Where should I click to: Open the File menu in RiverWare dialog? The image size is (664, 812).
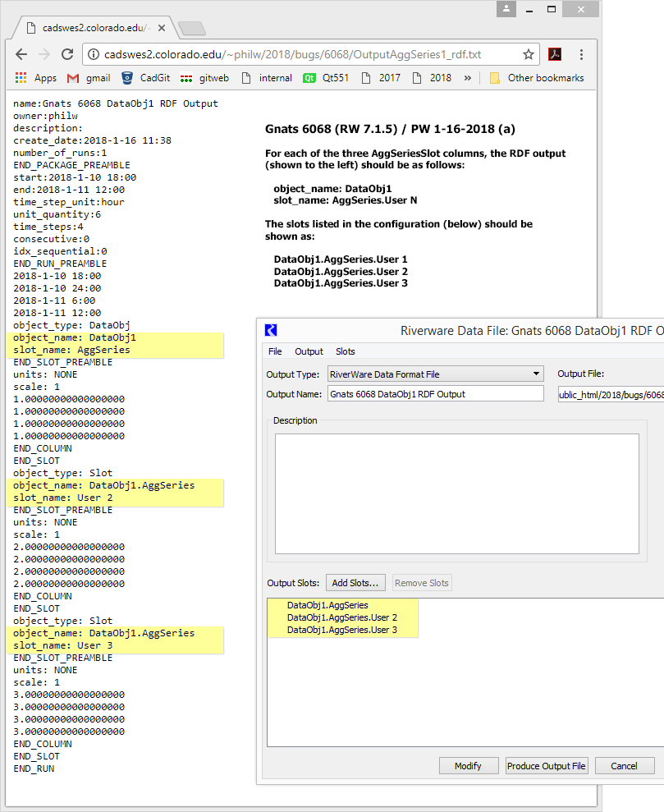275,351
